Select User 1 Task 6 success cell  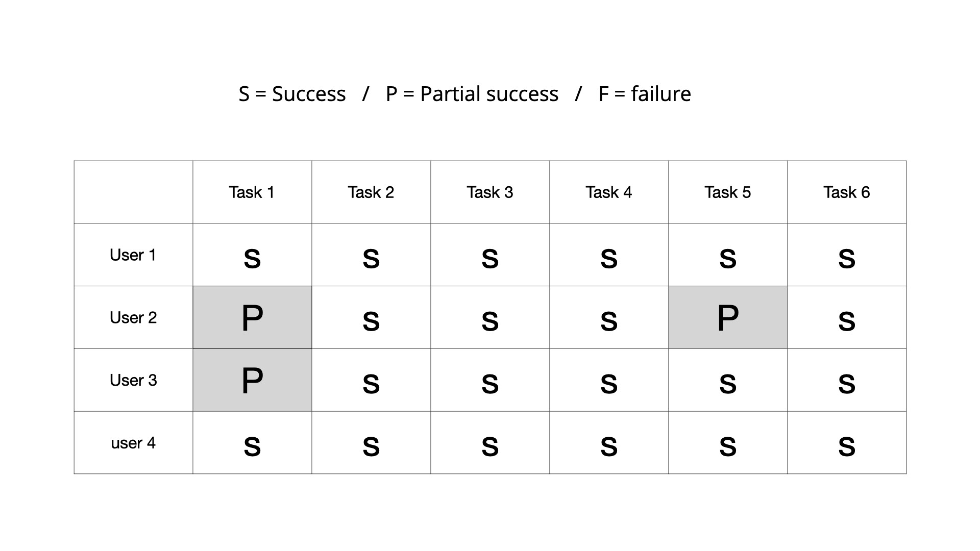pos(847,255)
